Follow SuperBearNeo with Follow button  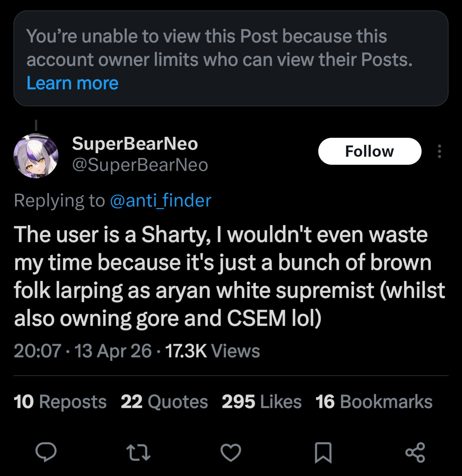point(369,151)
